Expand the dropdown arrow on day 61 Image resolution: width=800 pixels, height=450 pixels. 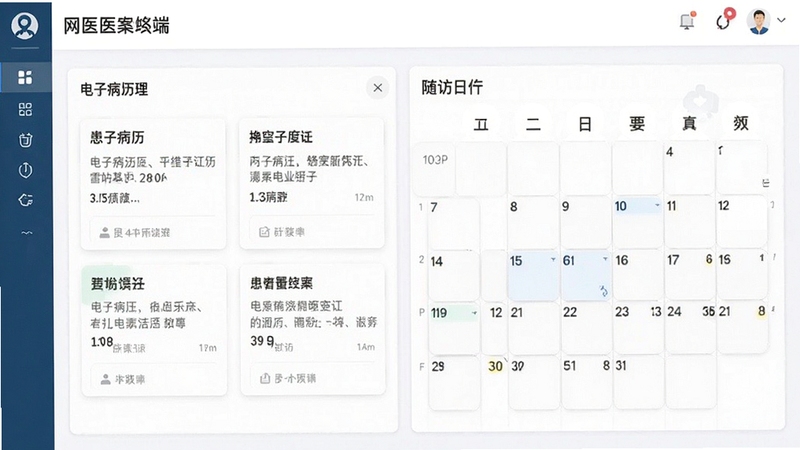point(605,259)
